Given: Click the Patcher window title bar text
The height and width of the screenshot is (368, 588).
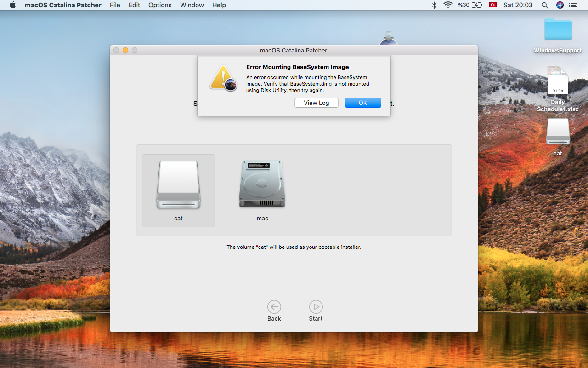Looking at the screenshot, I should [x=294, y=50].
